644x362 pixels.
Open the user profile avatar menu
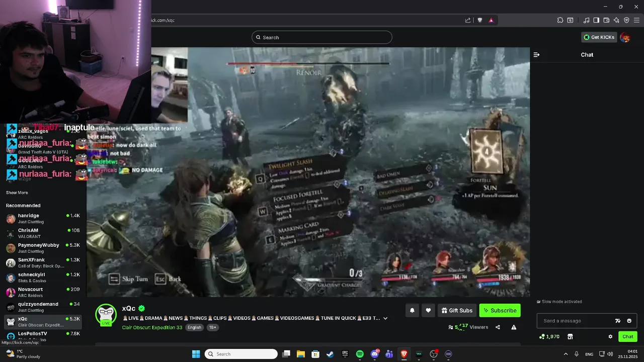pyautogui.click(x=625, y=37)
